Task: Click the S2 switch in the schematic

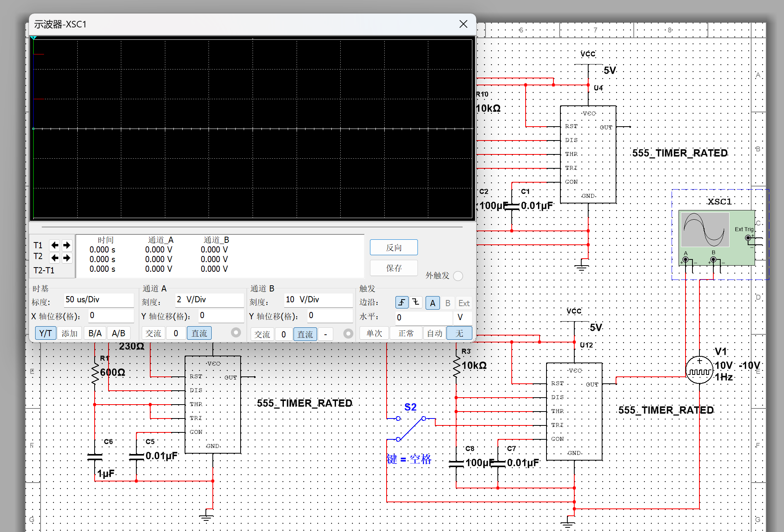Action: point(411,429)
